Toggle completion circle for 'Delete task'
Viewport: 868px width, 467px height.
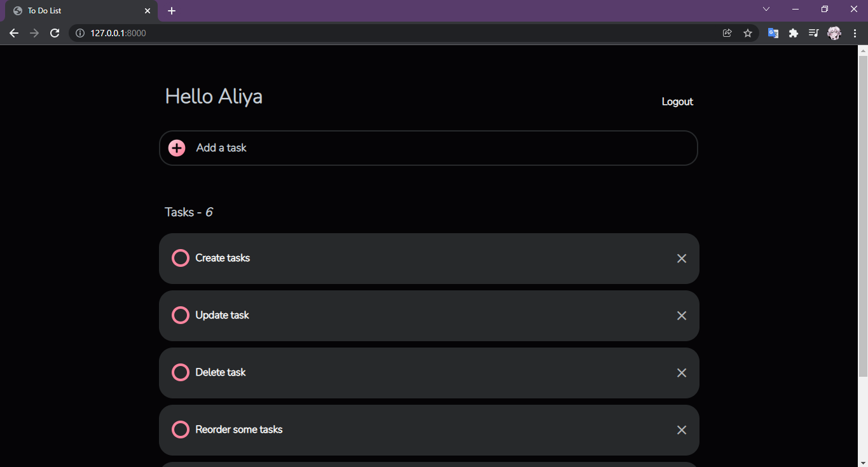pyautogui.click(x=180, y=372)
